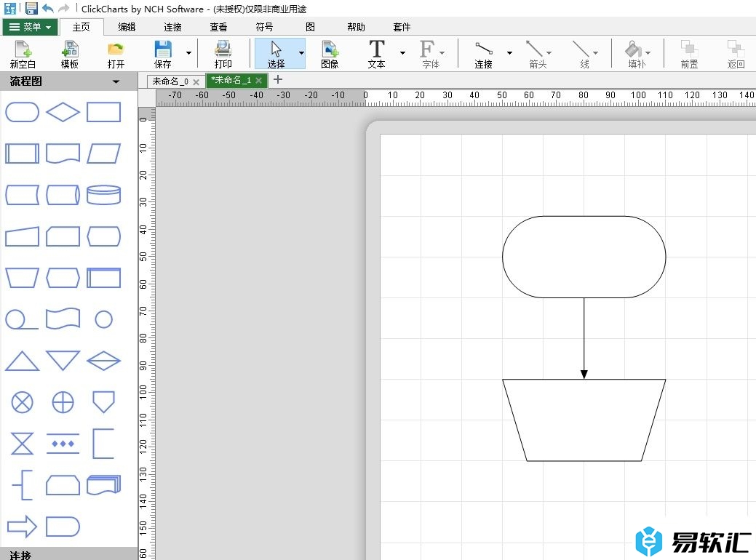The height and width of the screenshot is (560, 756).
Task: Pick the predefined process shape
Action: click(22, 153)
